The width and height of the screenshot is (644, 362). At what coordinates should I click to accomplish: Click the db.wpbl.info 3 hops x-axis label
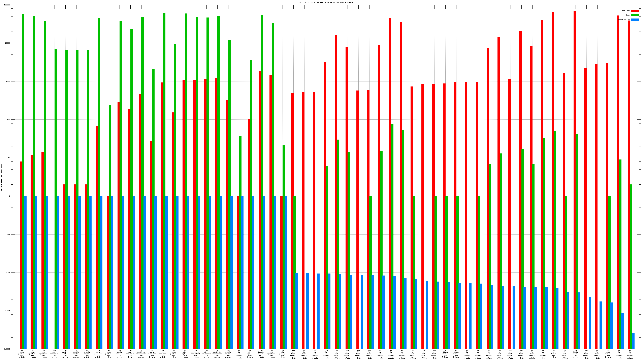pos(250,354)
